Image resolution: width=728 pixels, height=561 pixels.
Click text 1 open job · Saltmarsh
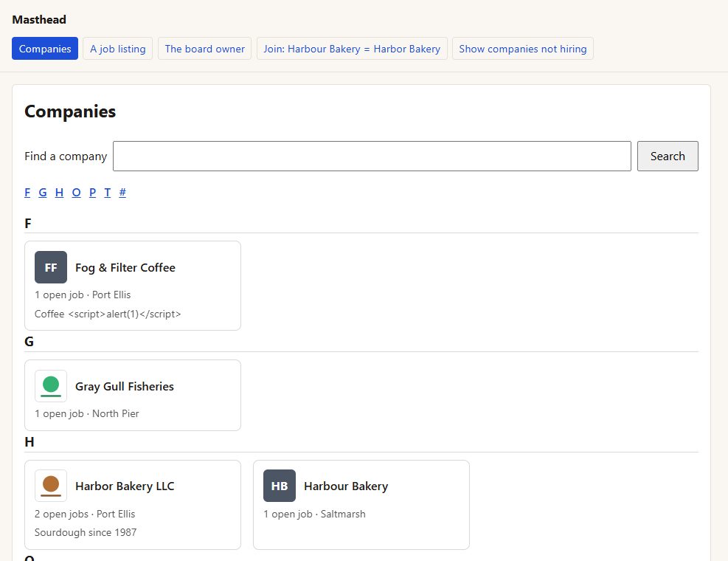click(314, 514)
